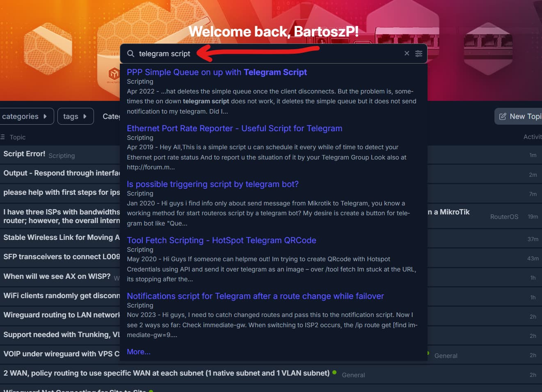Image resolution: width=542 pixels, height=392 pixels.
Task: Open result 'Tool Fetch Scripting - HotSpot Telegram QRCode'
Action: tap(221, 240)
